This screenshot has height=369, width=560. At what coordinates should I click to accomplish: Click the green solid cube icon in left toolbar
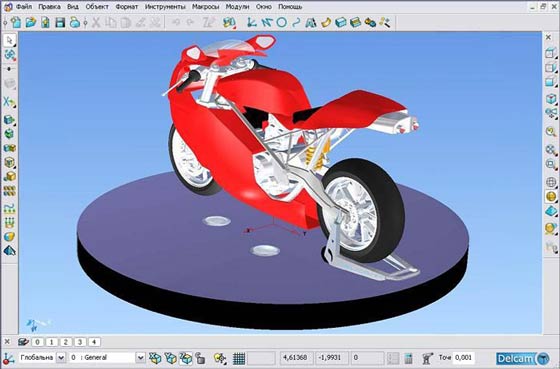click(10, 134)
